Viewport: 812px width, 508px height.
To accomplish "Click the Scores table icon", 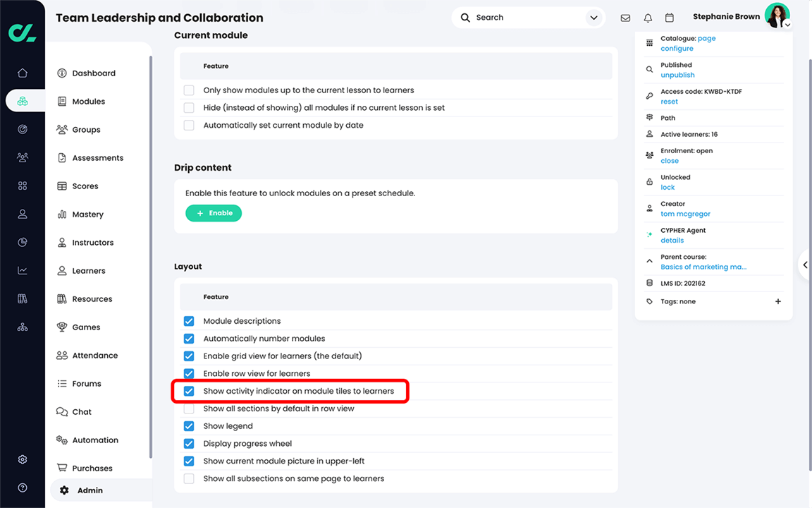I will 62,186.
